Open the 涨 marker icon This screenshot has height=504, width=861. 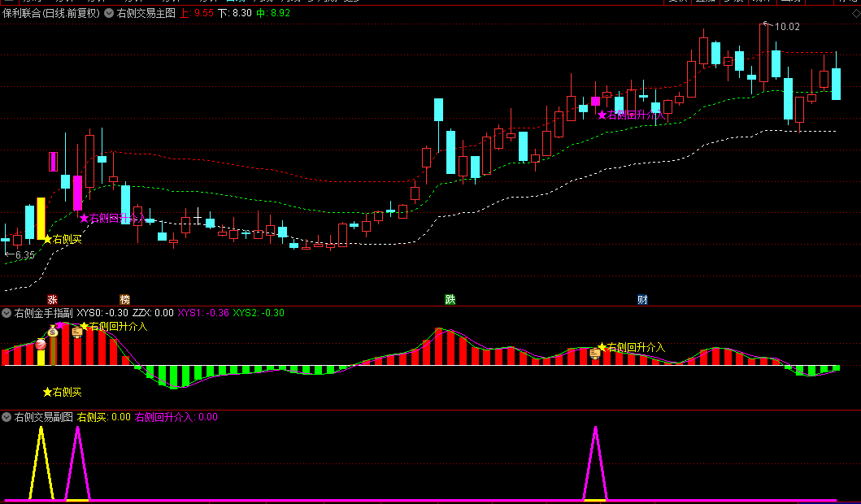coord(52,300)
